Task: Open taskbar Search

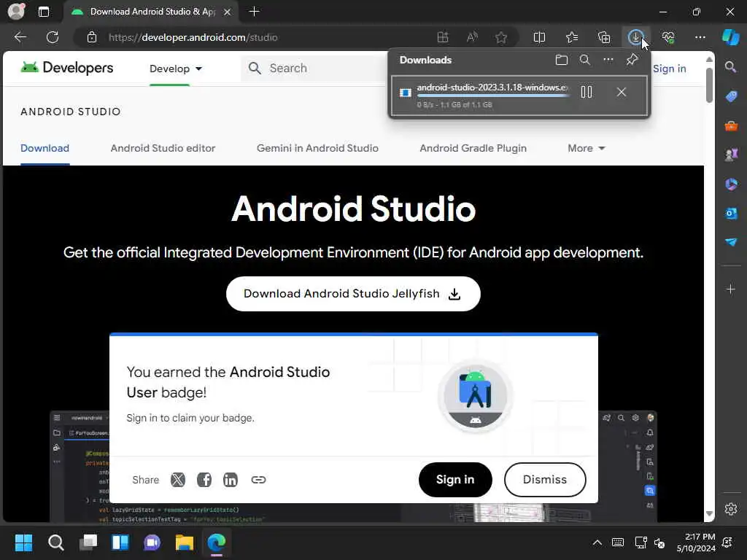Action: pos(55,542)
